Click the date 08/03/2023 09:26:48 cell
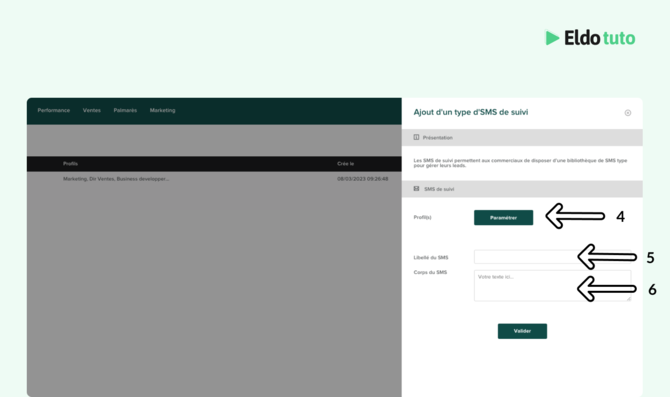Viewport: 670px width, 397px height. pyautogui.click(x=363, y=179)
